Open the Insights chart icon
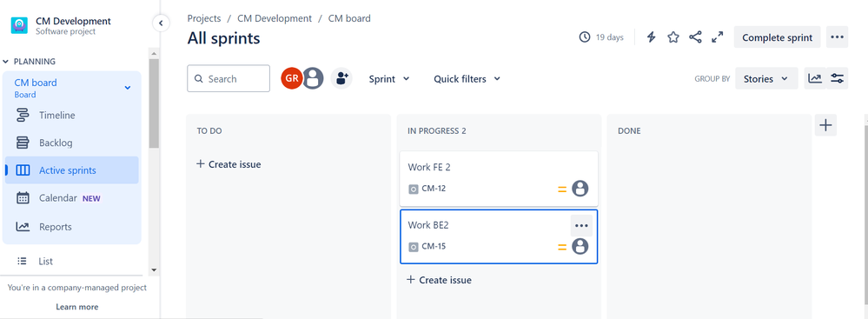868x319 pixels. 815,78
